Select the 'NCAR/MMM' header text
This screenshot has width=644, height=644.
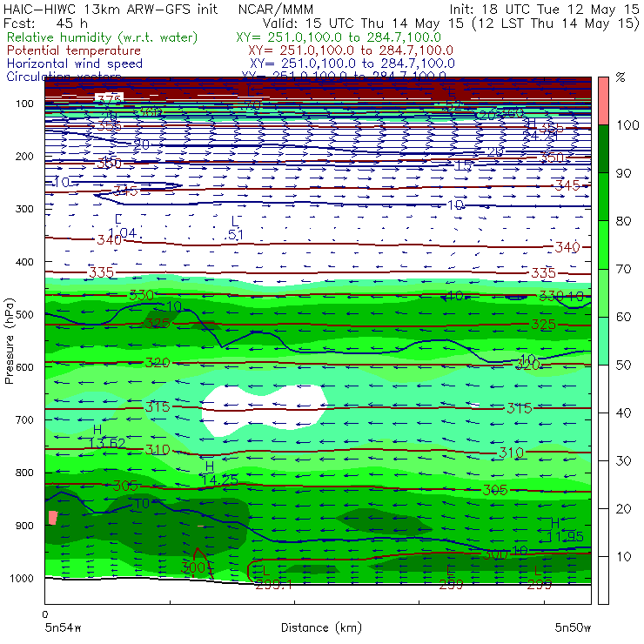[276, 9]
